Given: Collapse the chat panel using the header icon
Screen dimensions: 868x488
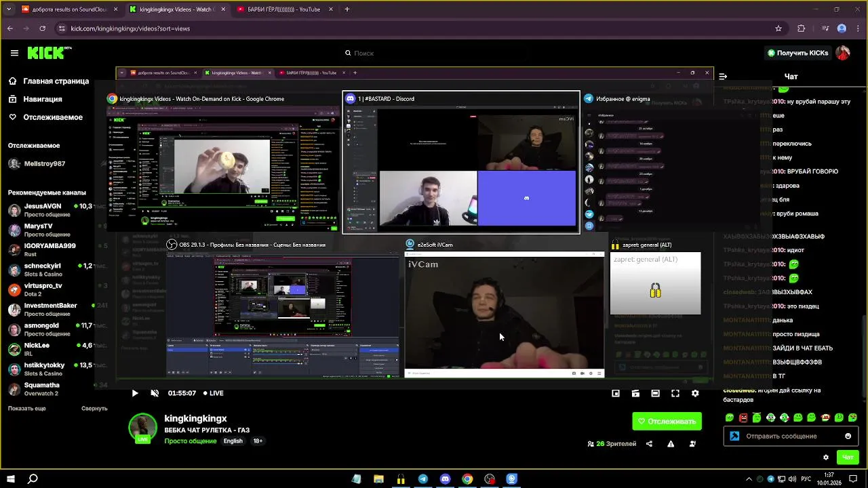Looking at the screenshot, I should (723, 77).
